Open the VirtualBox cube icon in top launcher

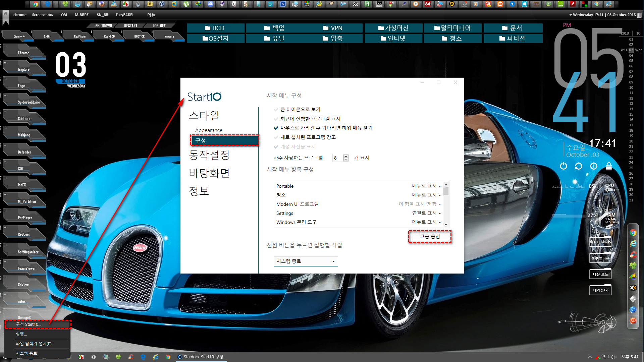[162, 4]
